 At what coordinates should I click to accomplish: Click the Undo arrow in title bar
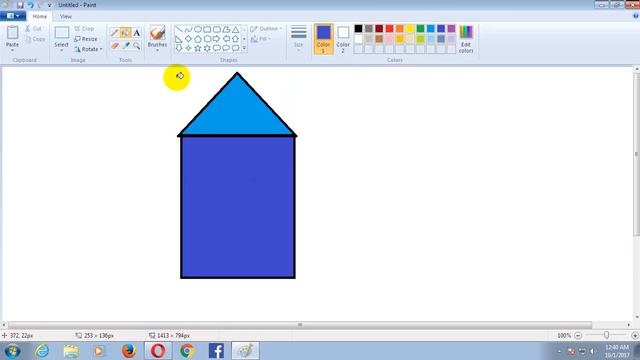tap(30, 5)
